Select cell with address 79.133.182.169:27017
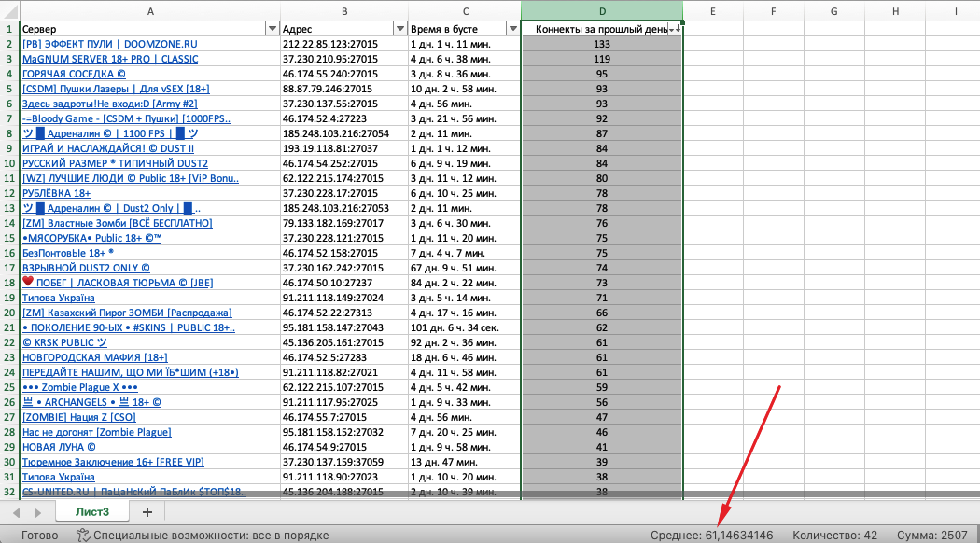980x543 pixels. point(344,223)
